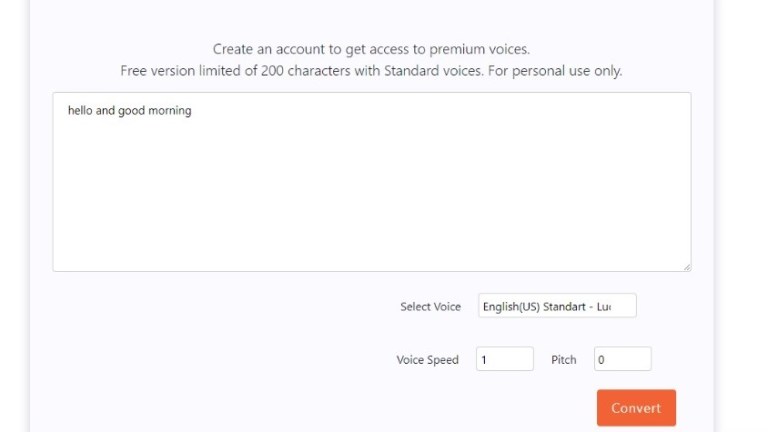
Task: Click the "Voice Speed" label
Action: click(x=427, y=360)
